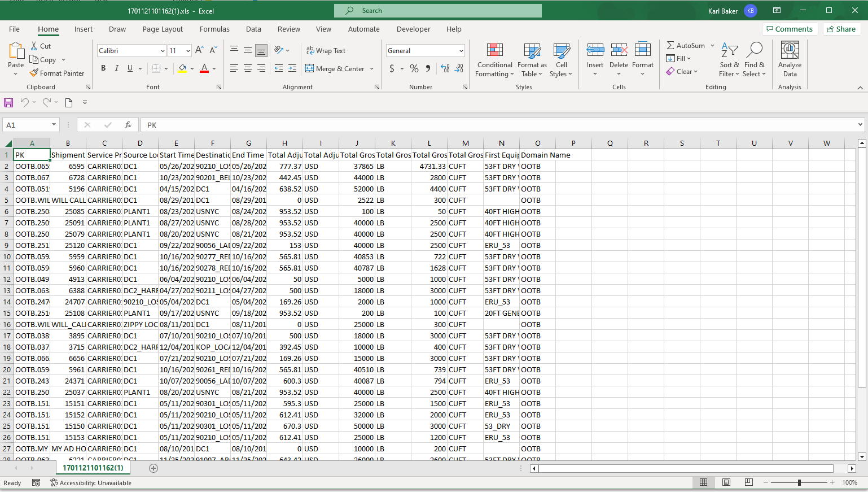
Task: Center text horizontally
Action: click(248, 68)
